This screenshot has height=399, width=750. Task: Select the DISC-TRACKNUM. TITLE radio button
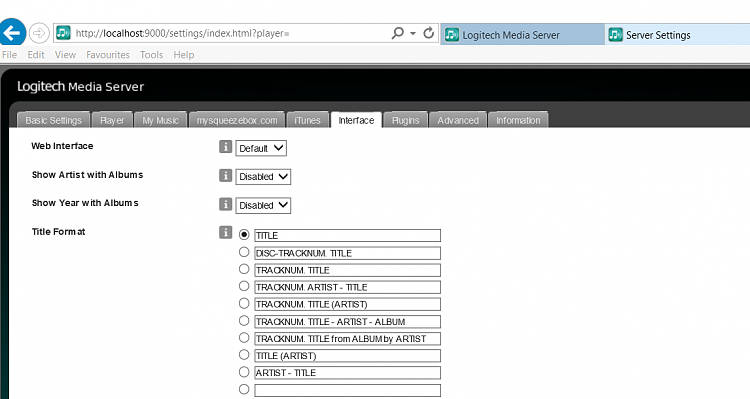pyautogui.click(x=244, y=252)
